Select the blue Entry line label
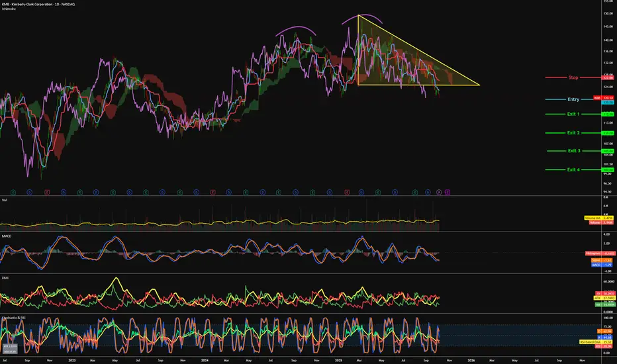The width and height of the screenshot is (617, 364). click(573, 99)
